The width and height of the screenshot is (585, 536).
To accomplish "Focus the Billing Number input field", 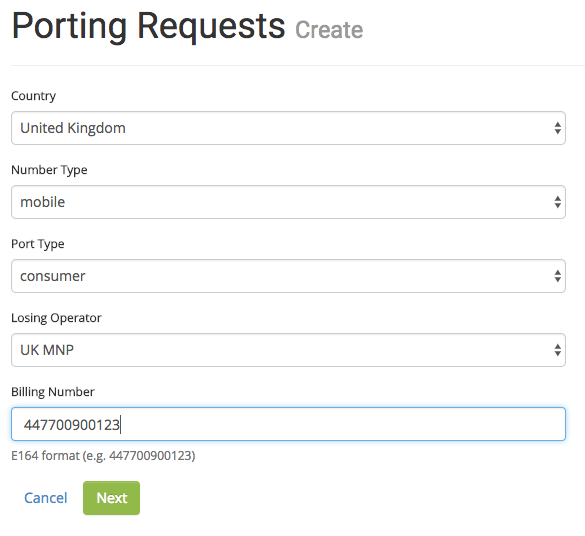I will tap(288, 424).
